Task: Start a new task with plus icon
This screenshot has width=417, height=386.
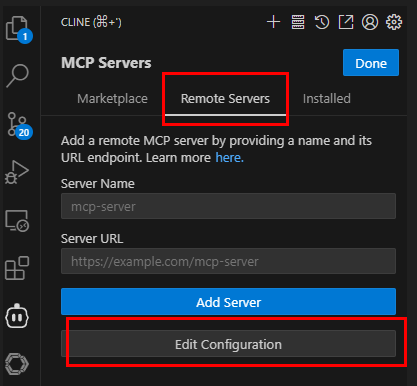Action: coord(273,22)
